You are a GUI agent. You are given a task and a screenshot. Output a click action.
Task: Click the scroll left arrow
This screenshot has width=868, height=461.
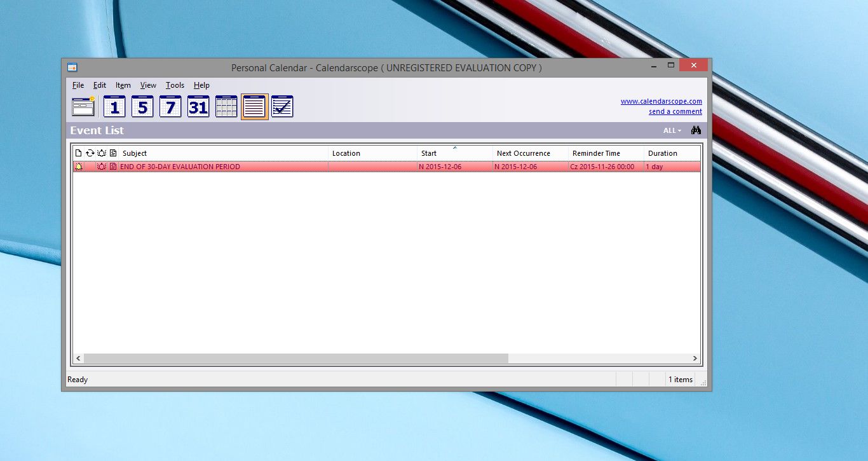pyautogui.click(x=79, y=359)
